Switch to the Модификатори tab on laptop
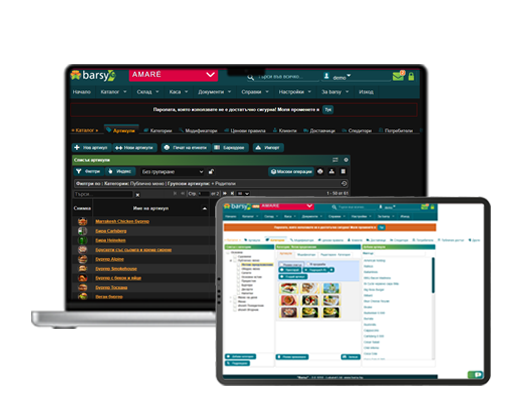Screen dimensions: 519x414 click(198, 131)
